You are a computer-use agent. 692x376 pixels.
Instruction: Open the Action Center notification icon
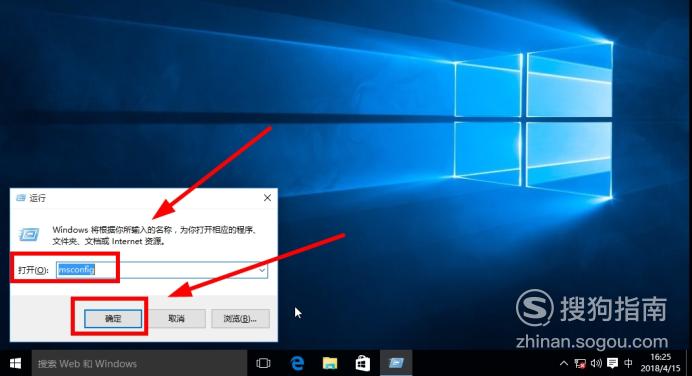coord(612,363)
